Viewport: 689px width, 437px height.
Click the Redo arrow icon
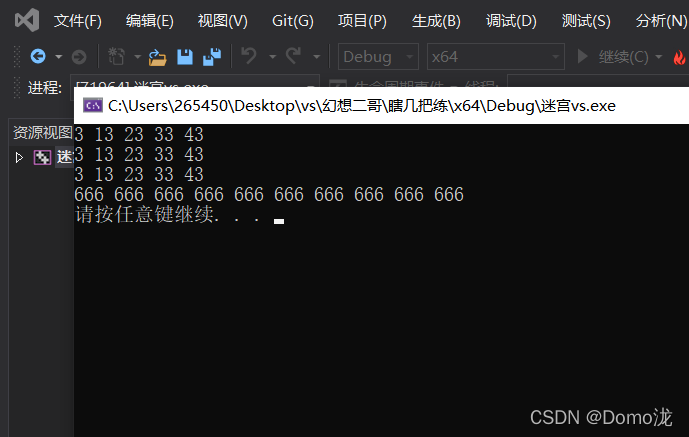(x=293, y=56)
